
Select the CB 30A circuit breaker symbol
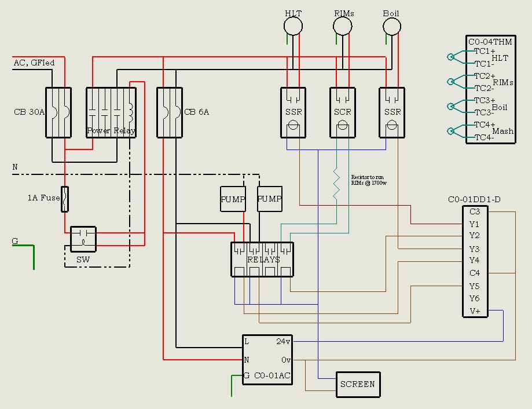[58, 112]
